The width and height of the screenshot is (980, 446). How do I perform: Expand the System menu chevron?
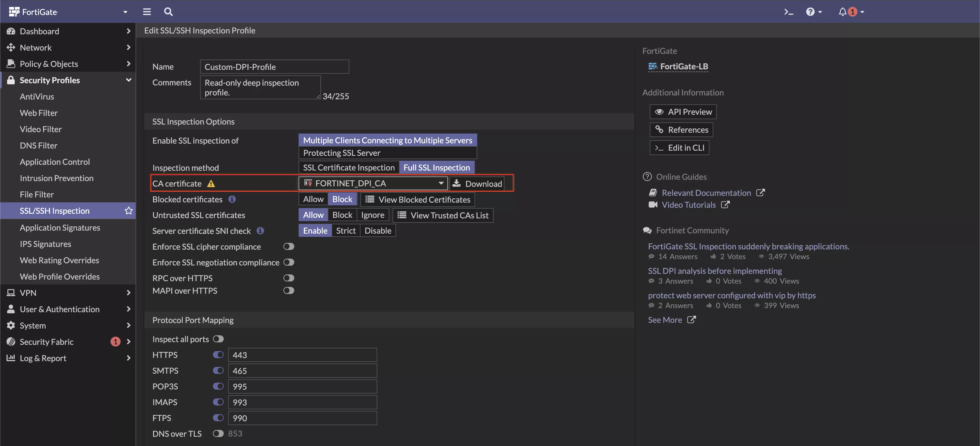[128, 325]
